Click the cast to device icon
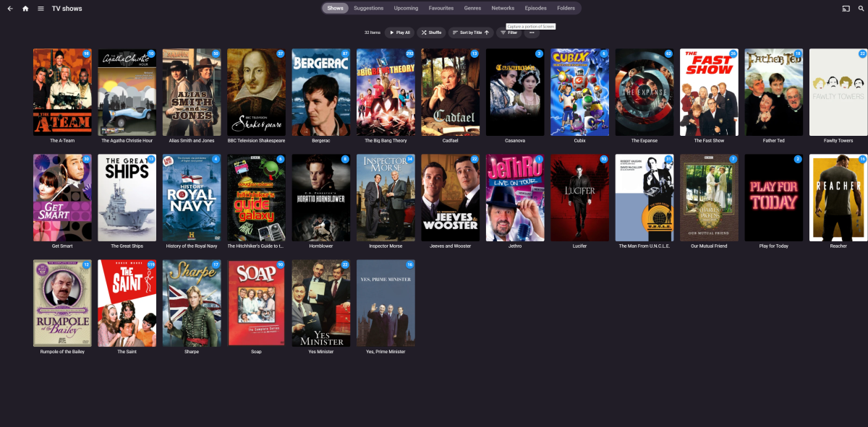Screen dimensions: 868x427 (846, 9)
